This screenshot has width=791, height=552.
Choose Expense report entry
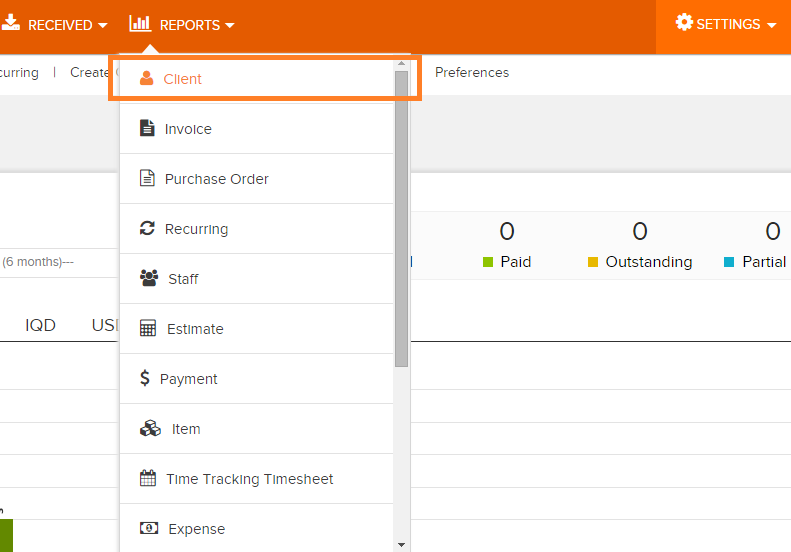(257, 528)
